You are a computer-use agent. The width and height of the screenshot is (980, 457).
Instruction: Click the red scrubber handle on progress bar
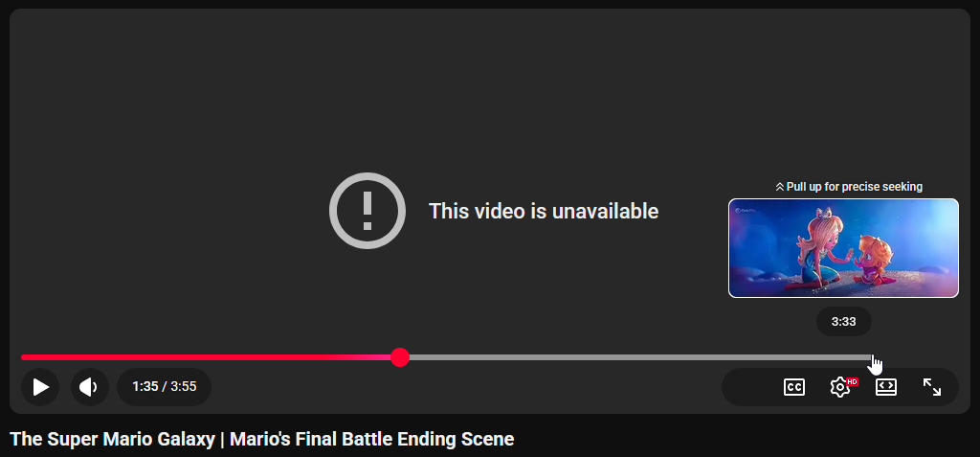point(400,357)
